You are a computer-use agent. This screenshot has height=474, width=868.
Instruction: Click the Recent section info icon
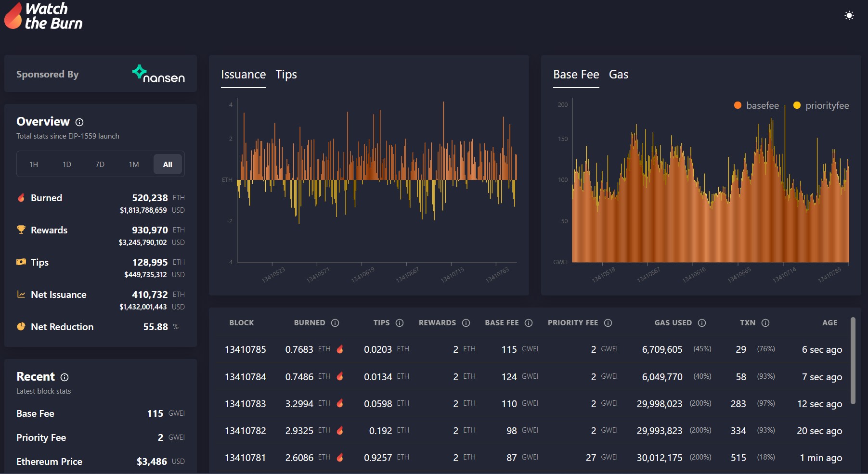point(65,377)
